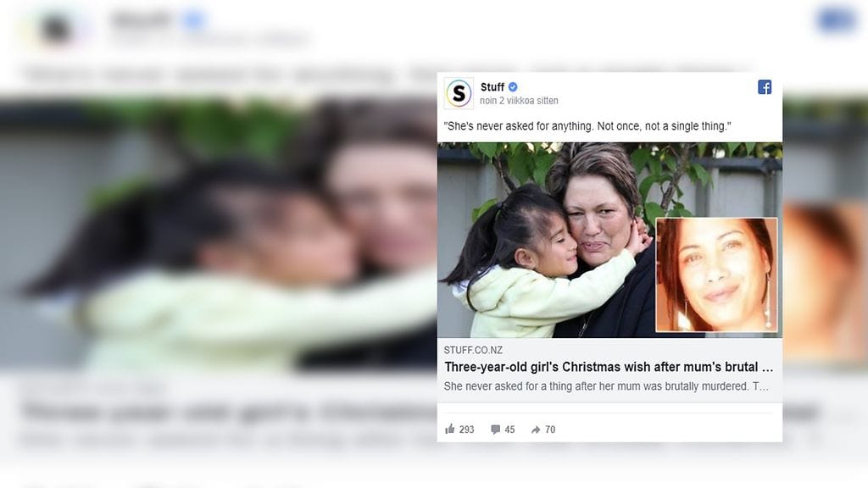868x488 pixels.
Task: Click the blue verified badge next to Stuff
Action: click(x=513, y=87)
